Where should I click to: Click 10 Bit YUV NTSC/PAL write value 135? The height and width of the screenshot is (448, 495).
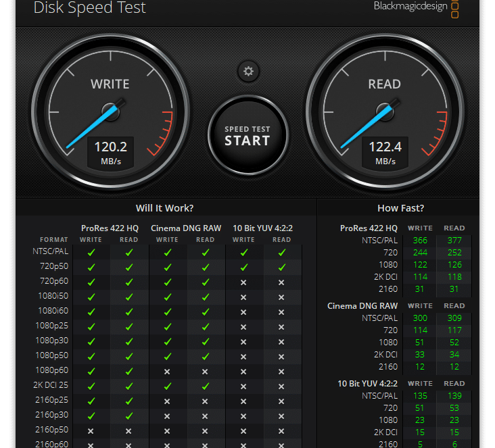(x=420, y=395)
